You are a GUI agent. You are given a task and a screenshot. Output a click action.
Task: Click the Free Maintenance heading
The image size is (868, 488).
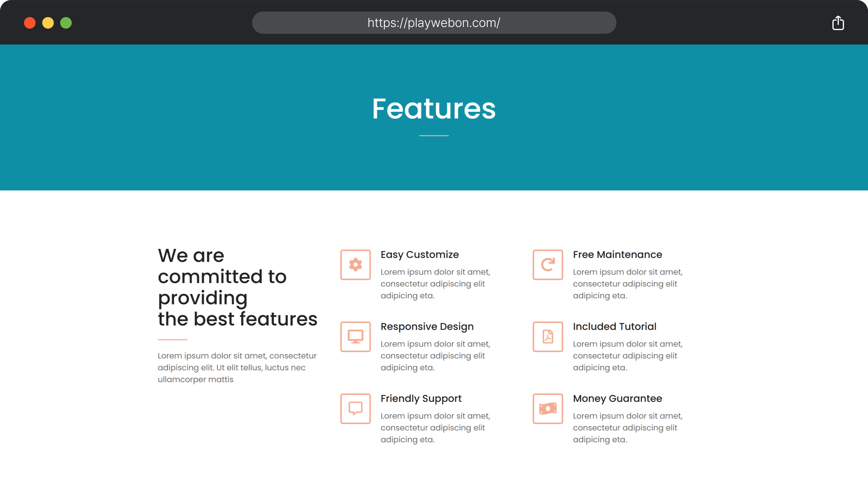point(617,255)
